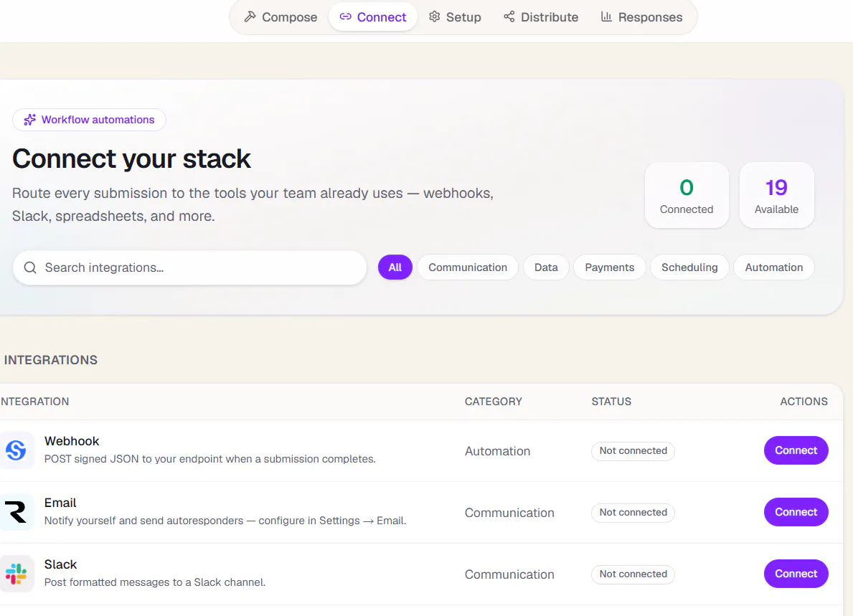Click the 0 Connected stat card
This screenshot has width=853, height=616.
pyautogui.click(x=687, y=195)
